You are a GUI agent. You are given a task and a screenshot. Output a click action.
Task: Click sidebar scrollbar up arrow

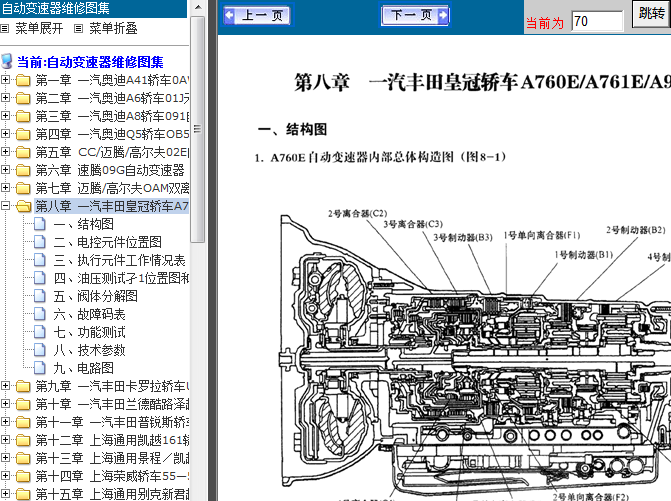click(198, 7)
